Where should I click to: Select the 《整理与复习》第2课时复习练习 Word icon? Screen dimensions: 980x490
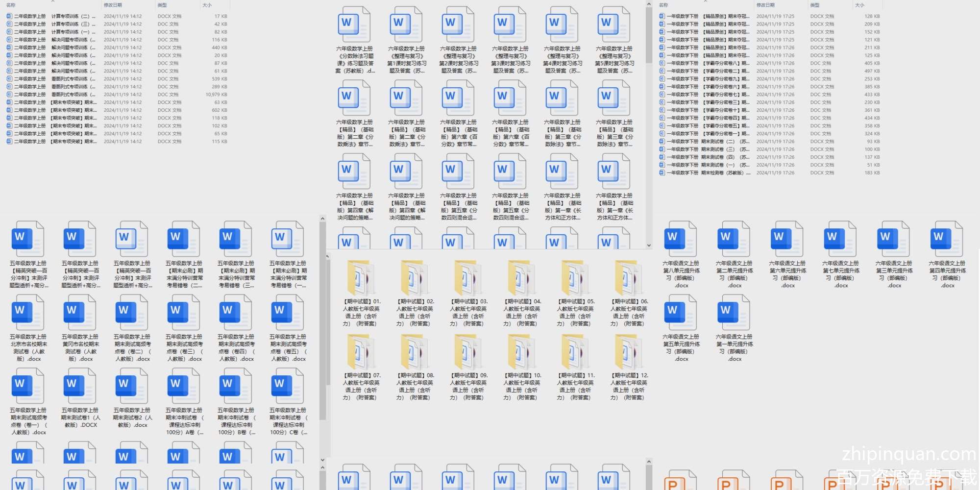tap(458, 24)
